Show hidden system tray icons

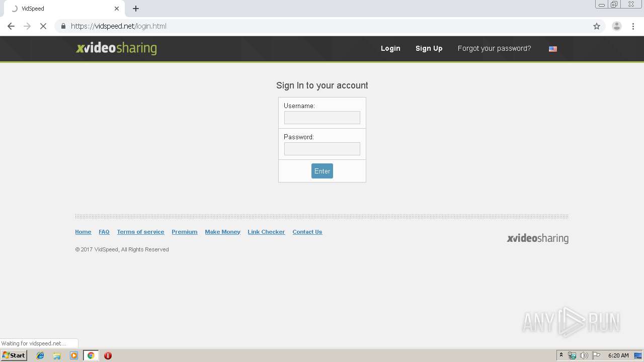point(561,355)
